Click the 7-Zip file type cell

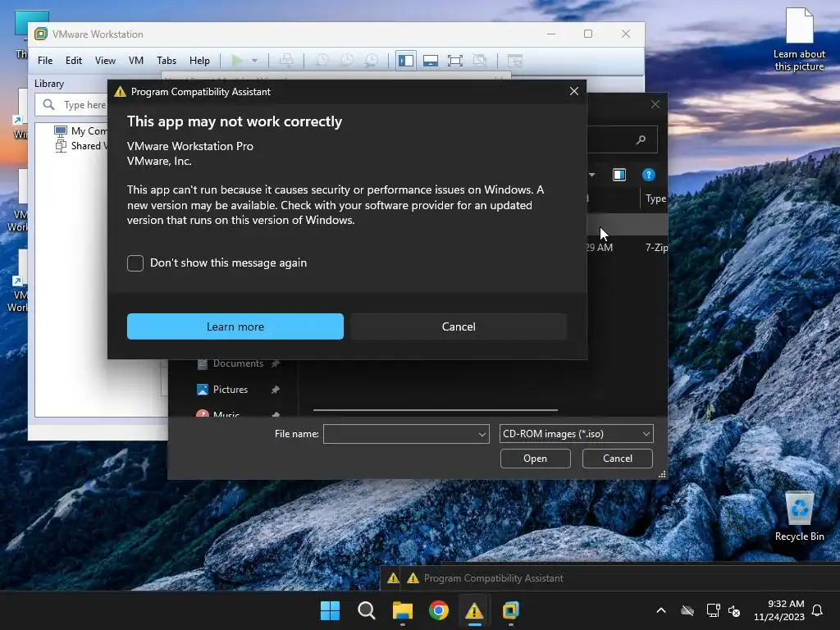coord(656,248)
